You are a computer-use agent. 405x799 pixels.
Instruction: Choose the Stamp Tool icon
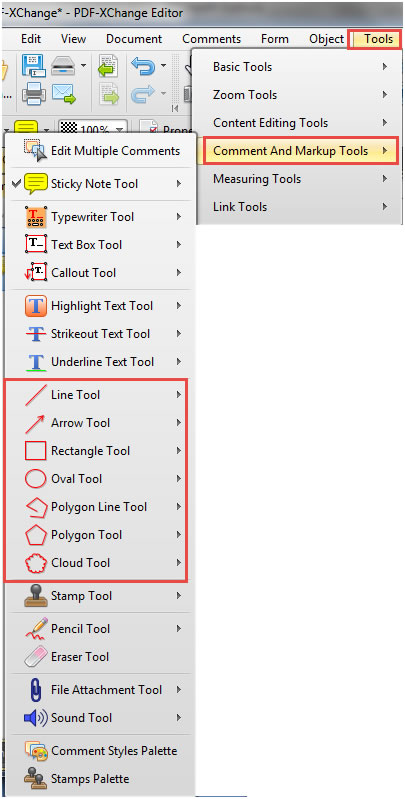coord(36,596)
